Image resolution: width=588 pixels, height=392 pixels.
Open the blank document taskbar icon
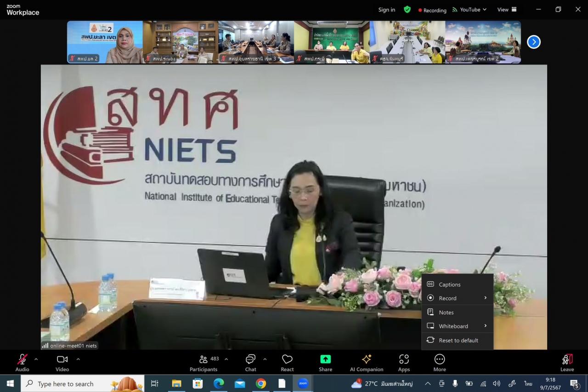click(282, 383)
